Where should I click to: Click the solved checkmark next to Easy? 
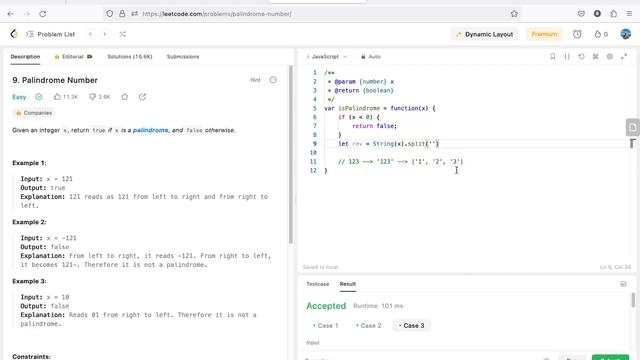click(39, 97)
